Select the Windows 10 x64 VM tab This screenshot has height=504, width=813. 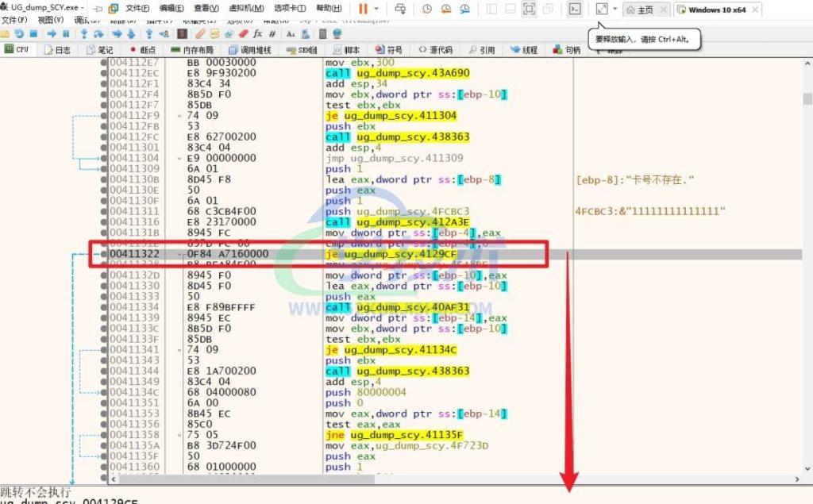[x=715, y=10]
